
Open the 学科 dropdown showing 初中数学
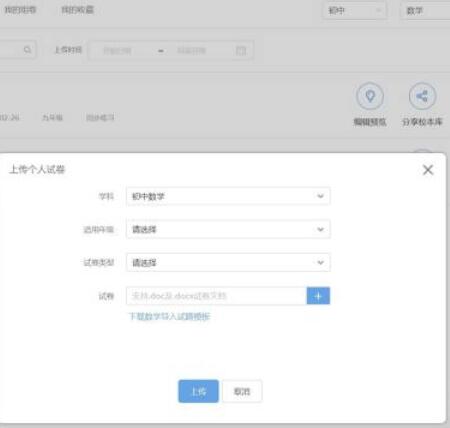pos(228,196)
